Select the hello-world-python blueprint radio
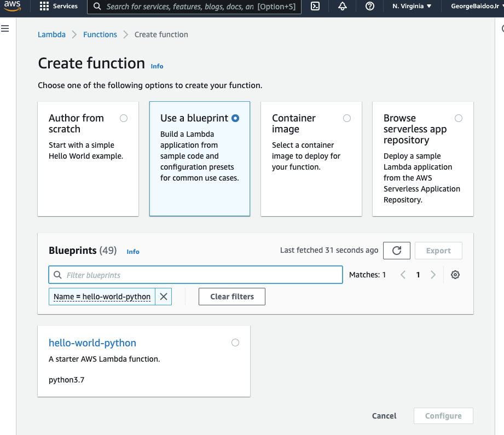The image size is (504, 435). pos(235,342)
